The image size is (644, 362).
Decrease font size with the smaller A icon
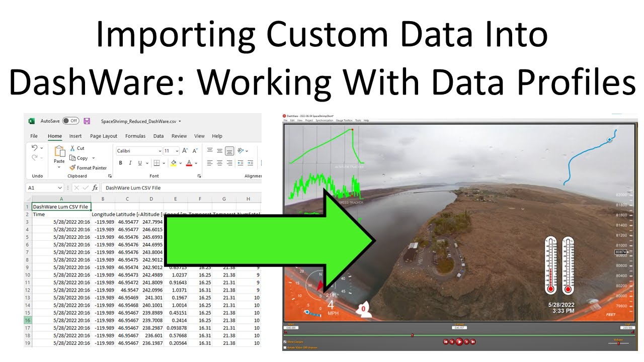pos(195,151)
